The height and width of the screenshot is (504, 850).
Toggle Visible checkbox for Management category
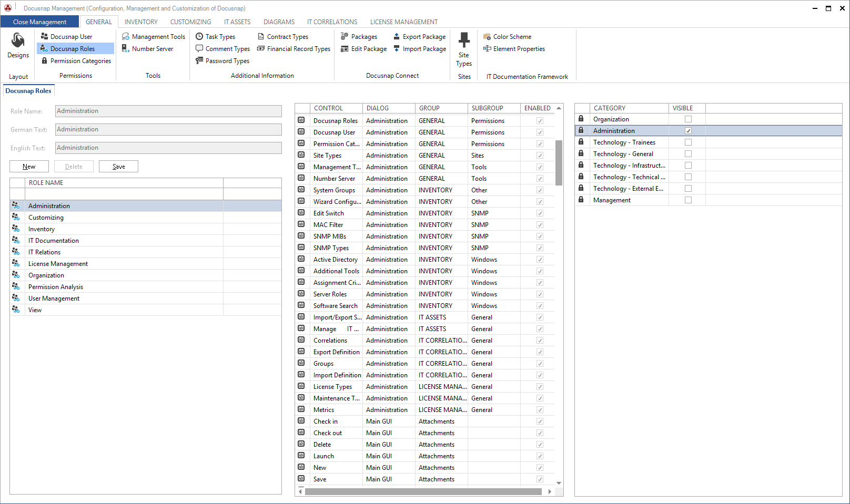pos(688,200)
